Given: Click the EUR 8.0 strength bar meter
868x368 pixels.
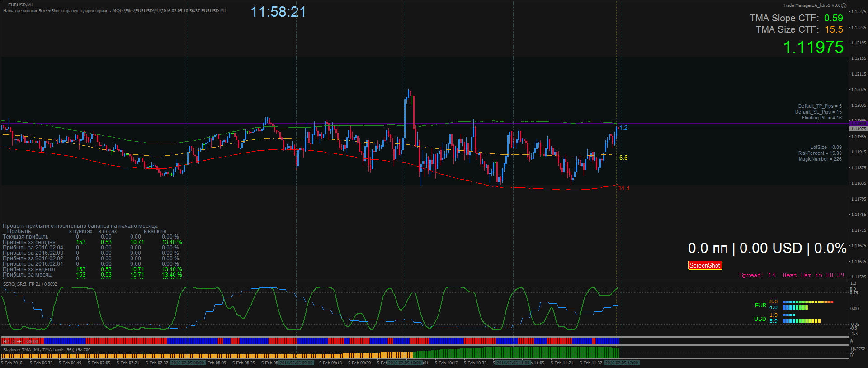Looking at the screenshot, I should (808, 301).
